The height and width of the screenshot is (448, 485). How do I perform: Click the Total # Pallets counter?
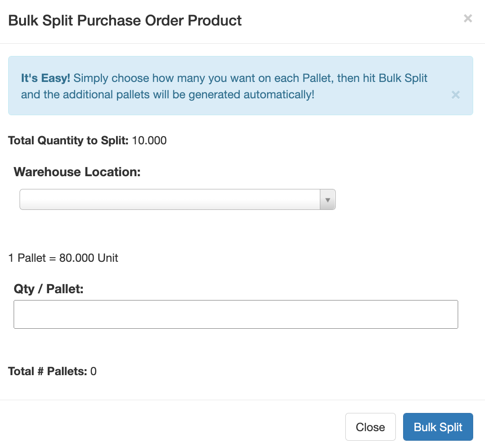[52, 371]
